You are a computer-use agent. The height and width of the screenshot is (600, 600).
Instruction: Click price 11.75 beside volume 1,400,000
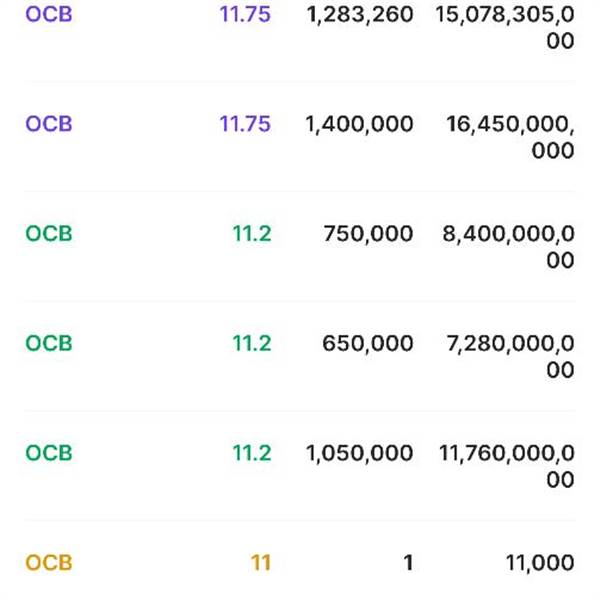point(245,124)
